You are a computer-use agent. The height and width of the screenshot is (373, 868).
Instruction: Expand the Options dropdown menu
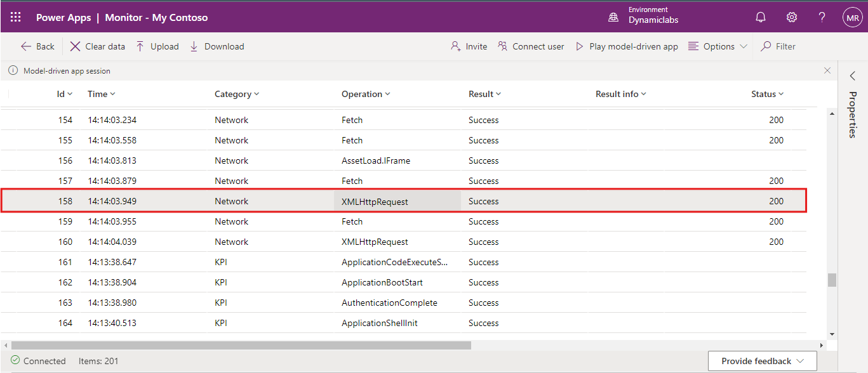click(x=718, y=46)
